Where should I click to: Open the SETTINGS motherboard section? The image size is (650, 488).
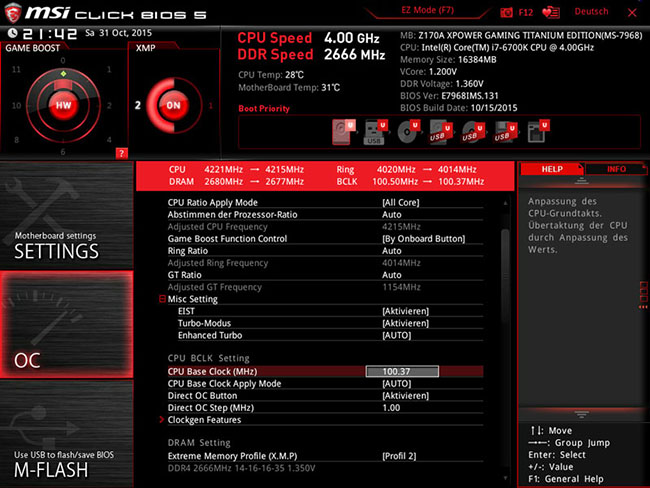click(x=66, y=216)
